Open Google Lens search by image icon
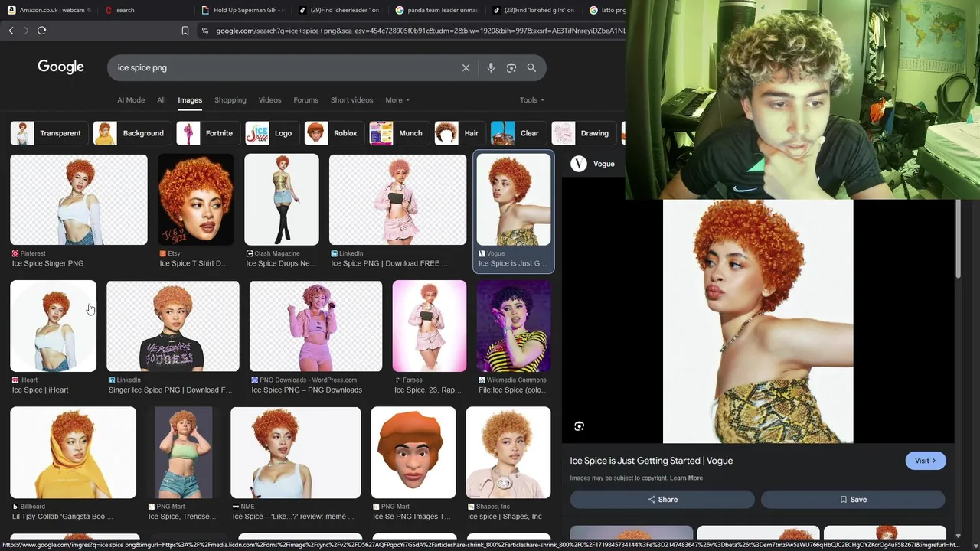Viewport: 980px width, 551px height. pyautogui.click(x=511, y=67)
